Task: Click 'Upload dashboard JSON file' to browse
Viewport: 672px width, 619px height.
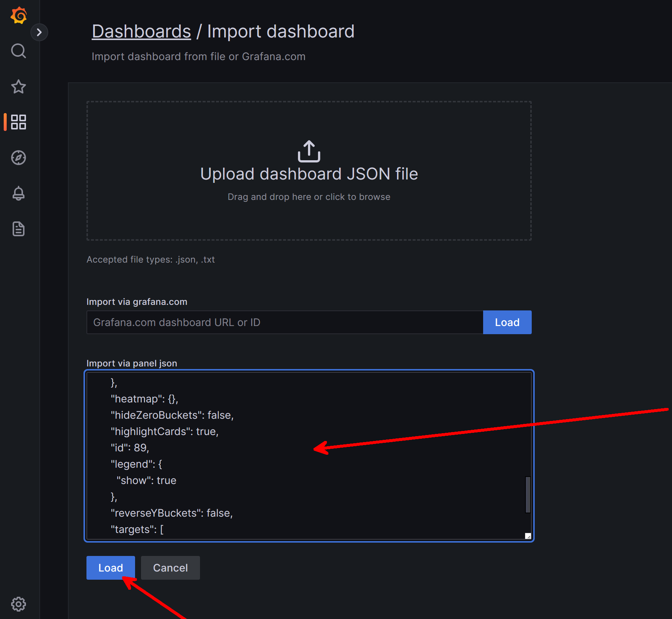Action: (309, 174)
